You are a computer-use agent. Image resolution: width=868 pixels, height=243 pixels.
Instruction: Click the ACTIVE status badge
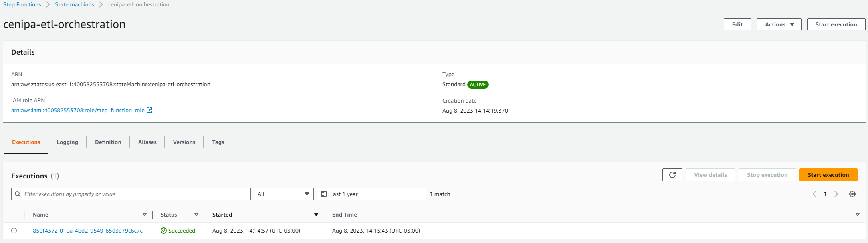tap(478, 85)
